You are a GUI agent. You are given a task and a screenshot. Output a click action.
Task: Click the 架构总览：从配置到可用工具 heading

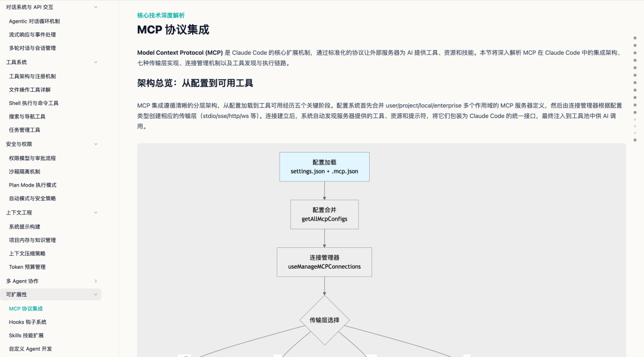[195, 83]
